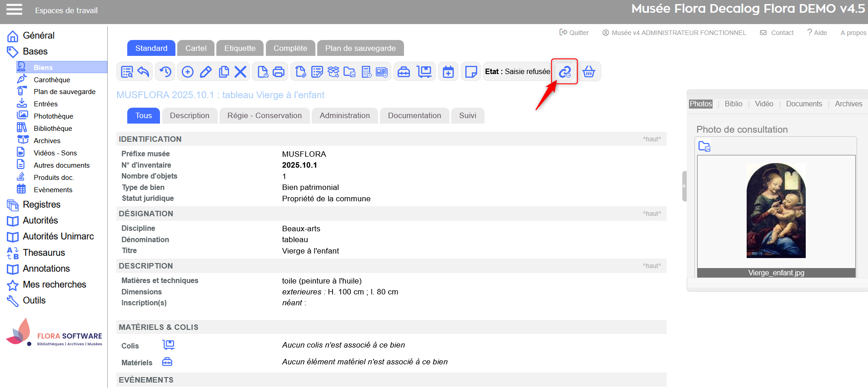Open the Biblio tab in right panel

[733, 104]
